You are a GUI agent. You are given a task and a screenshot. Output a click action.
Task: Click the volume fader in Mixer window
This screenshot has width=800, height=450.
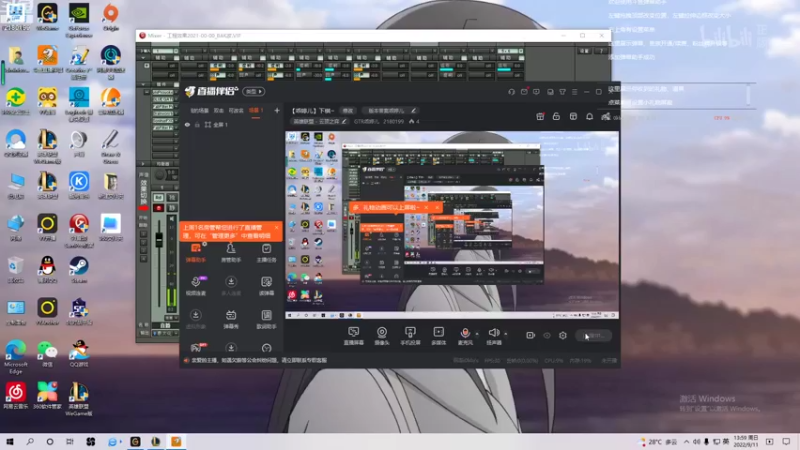(x=159, y=240)
